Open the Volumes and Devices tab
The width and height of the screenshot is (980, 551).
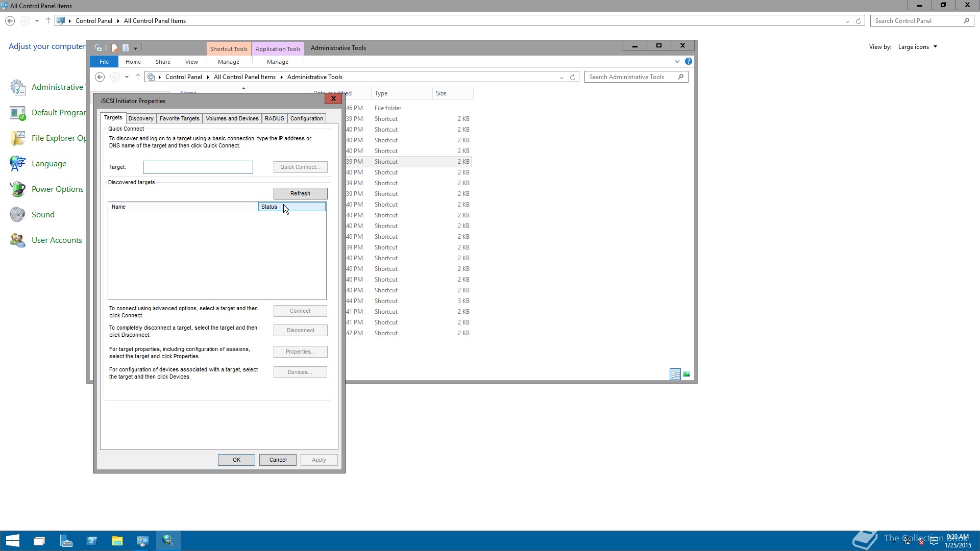(x=232, y=118)
